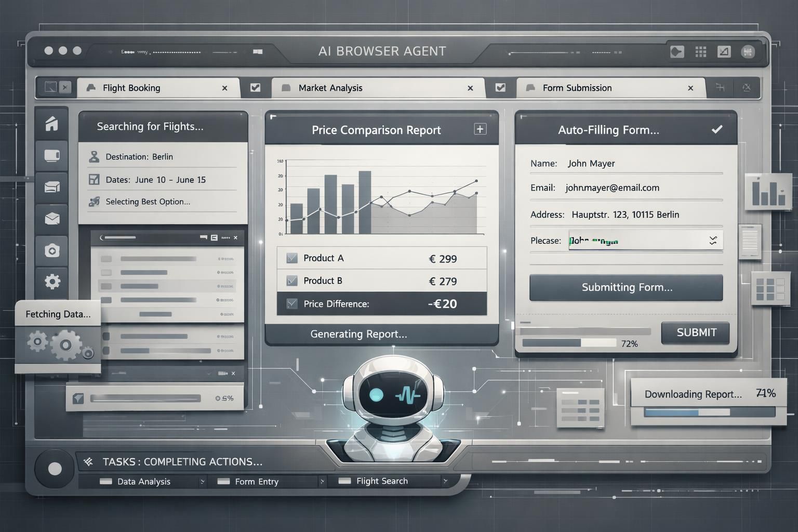The height and width of the screenshot is (532, 798).
Task: Select the Home icon in the sidebar
Action: point(51,124)
